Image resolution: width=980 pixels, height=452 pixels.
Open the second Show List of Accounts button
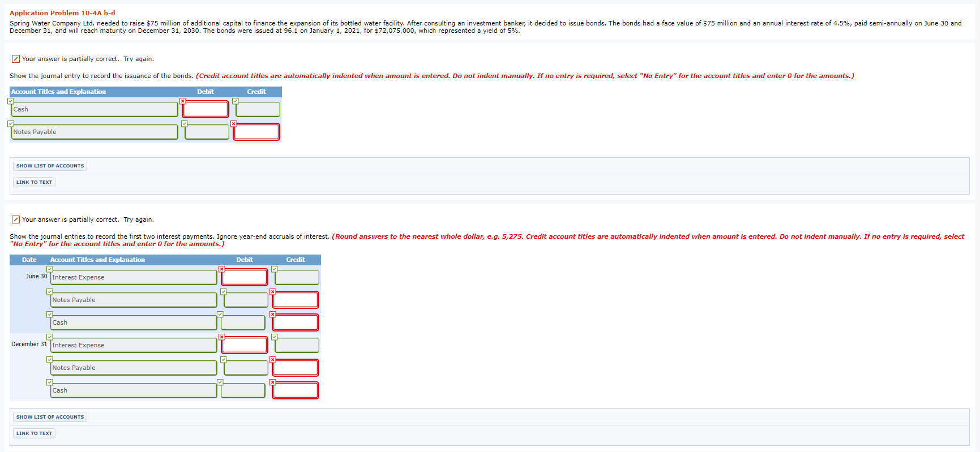[x=50, y=417]
